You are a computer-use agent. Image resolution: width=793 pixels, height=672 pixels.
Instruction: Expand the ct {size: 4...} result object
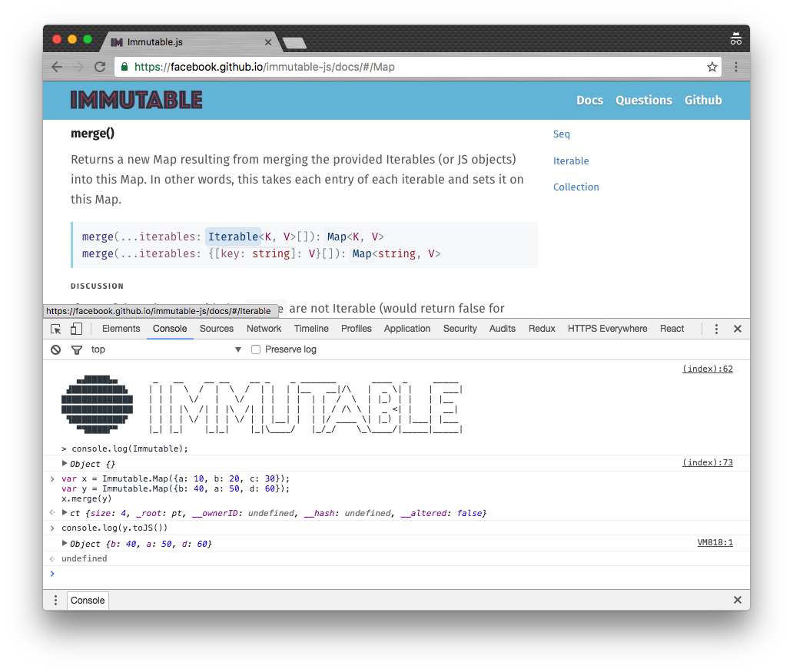(x=65, y=513)
